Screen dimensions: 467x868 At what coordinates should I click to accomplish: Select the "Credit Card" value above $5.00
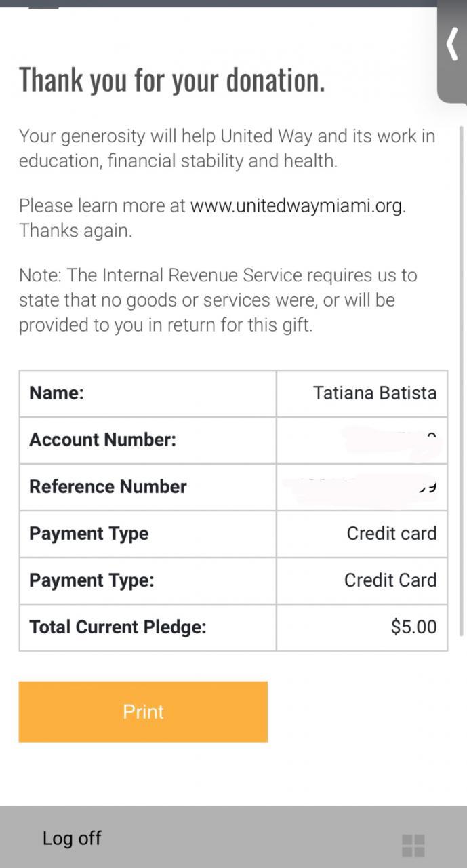pos(390,580)
